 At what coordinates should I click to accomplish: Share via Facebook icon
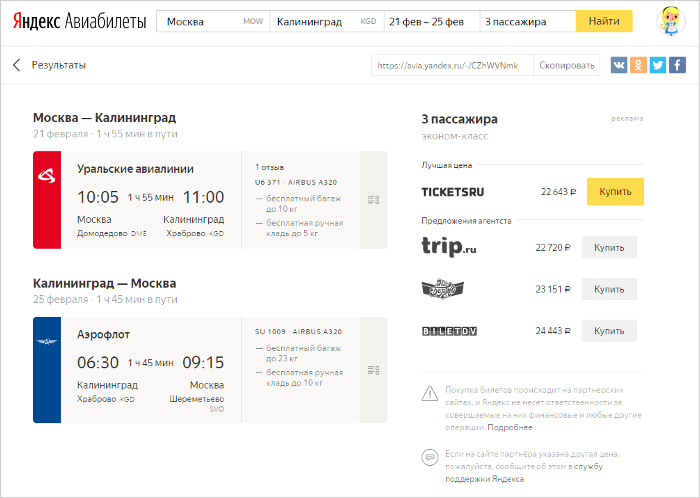(677, 65)
